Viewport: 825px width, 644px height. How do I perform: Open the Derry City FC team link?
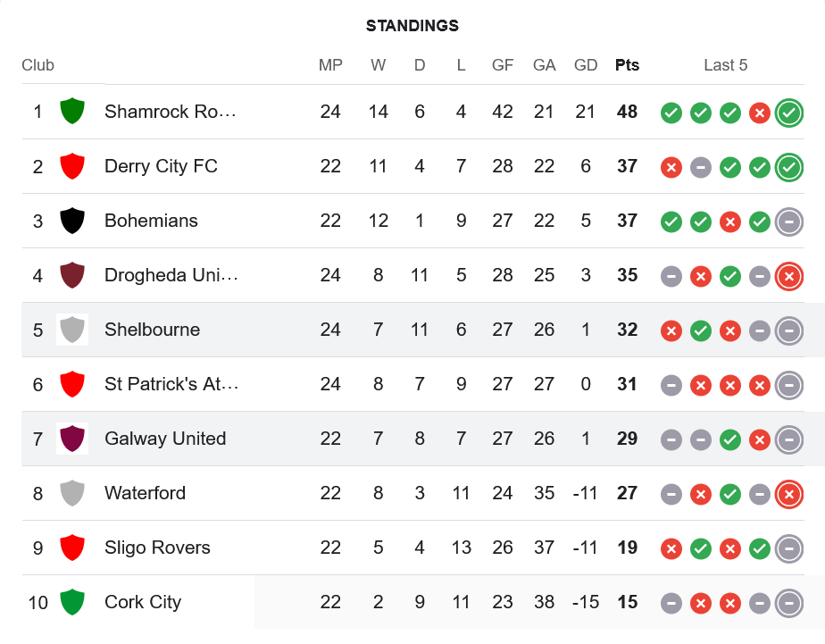pyautogui.click(x=161, y=166)
